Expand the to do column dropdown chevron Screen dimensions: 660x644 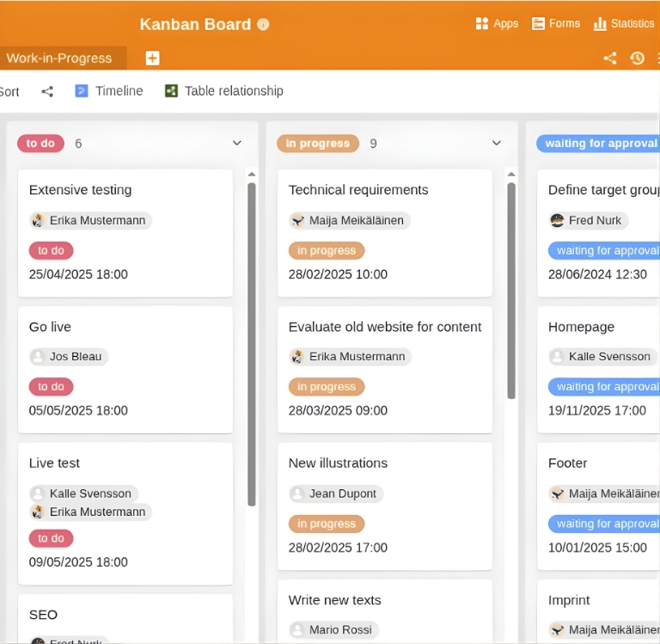237,144
